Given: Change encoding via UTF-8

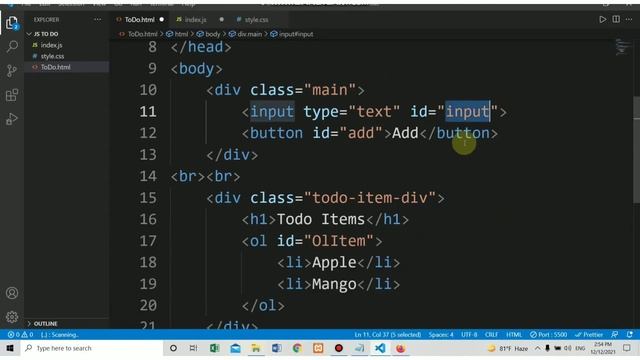Looking at the screenshot, I should coord(469,335).
